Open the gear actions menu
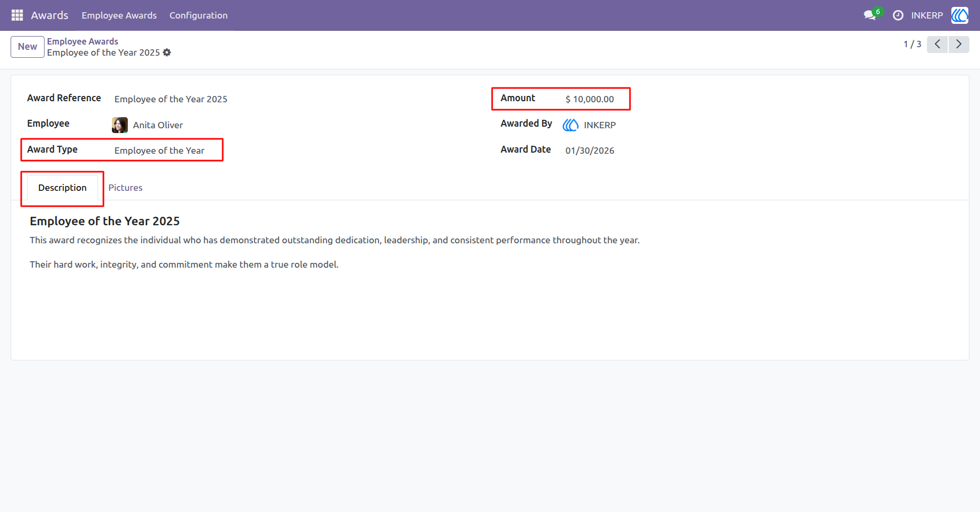Viewport: 980px width, 512px height. (x=167, y=52)
